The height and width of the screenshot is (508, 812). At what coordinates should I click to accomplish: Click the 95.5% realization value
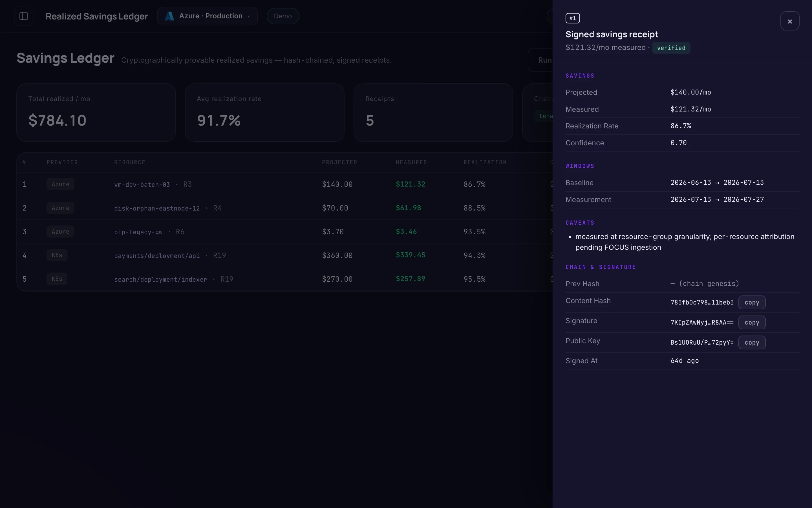pos(475,279)
